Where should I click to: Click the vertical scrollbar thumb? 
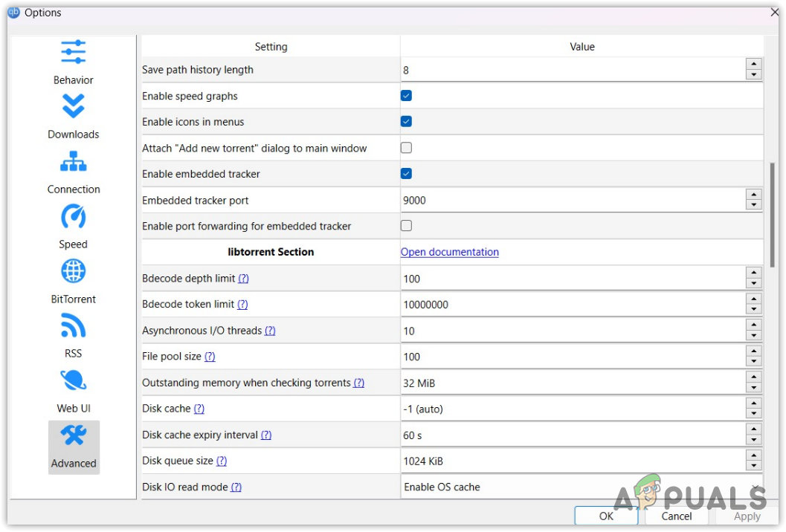tap(773, 214)
